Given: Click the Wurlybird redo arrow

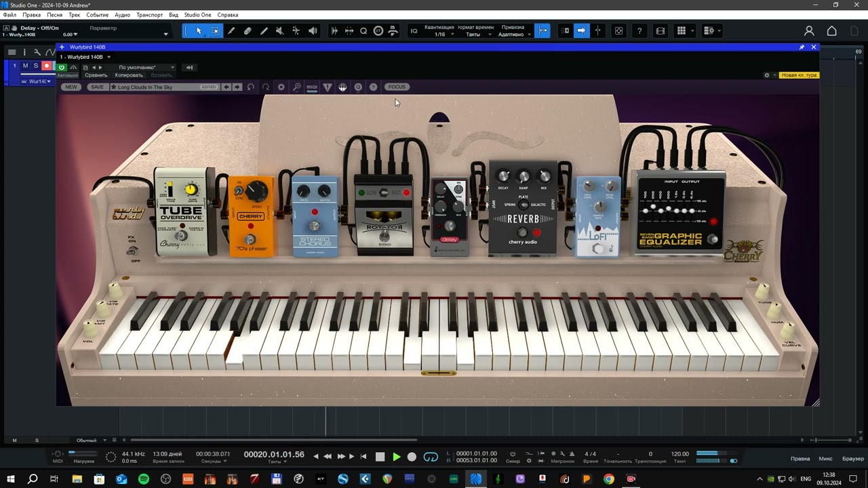Looking at the screenshot, I should click(266, 87).
